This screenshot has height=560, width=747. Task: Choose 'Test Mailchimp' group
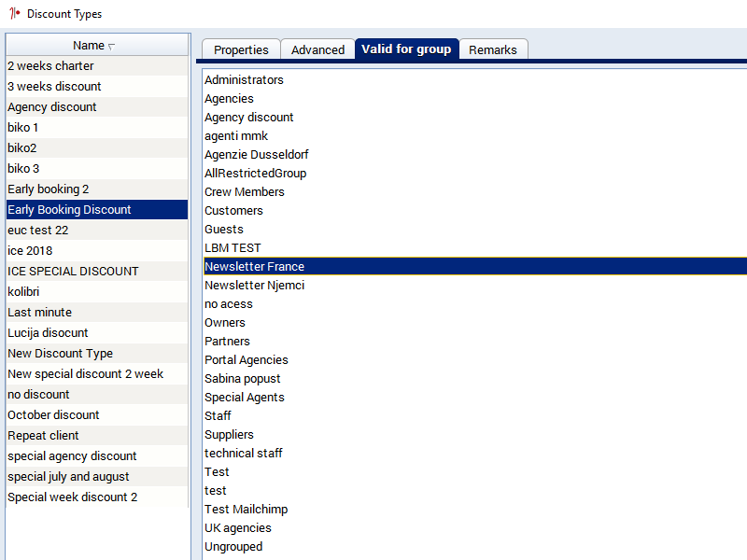246,510
